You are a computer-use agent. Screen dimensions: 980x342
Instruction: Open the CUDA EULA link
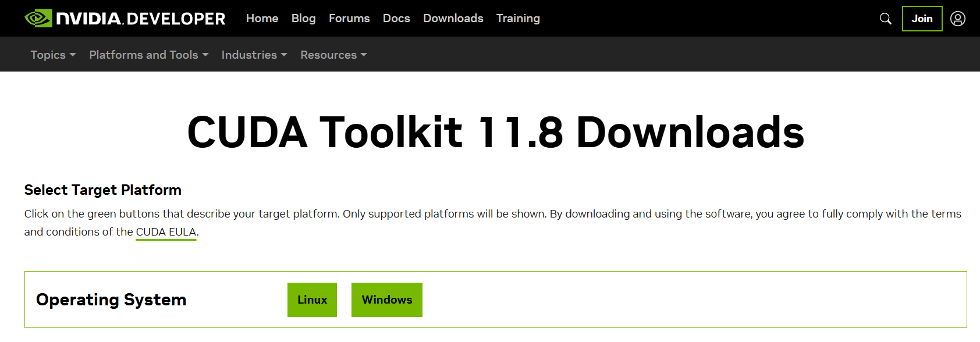click(x=166, y=232)
